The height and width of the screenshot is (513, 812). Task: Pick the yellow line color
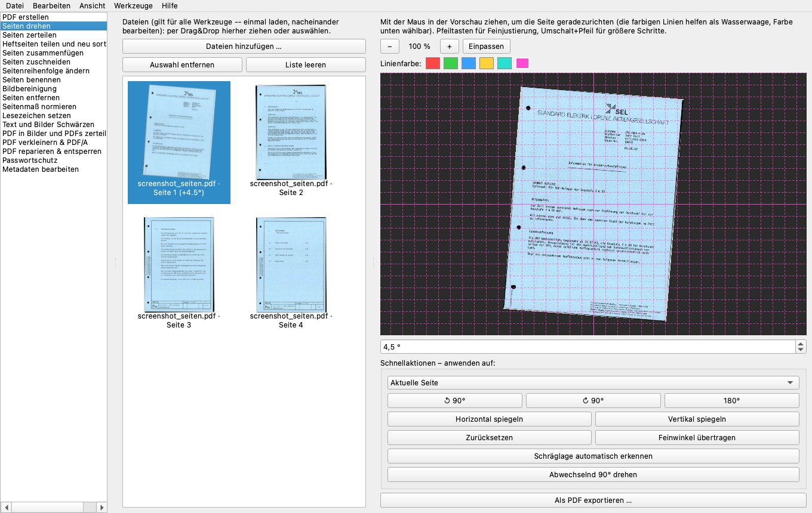487,63
